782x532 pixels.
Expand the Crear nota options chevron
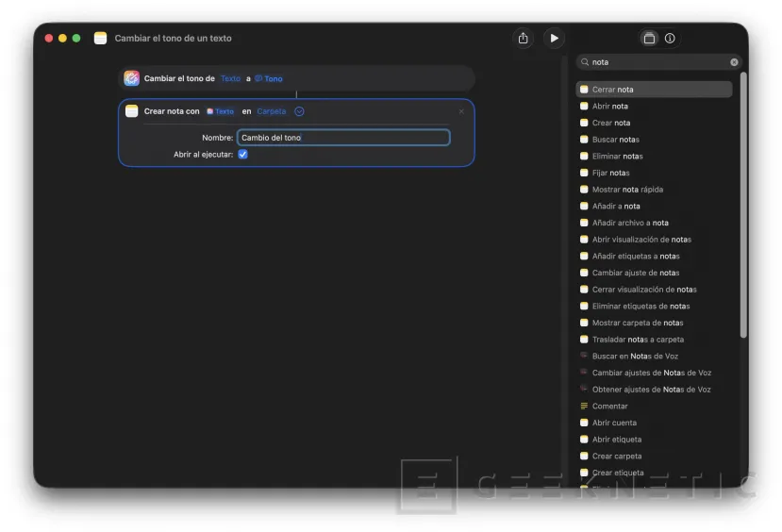pyautogui.click(x=299, y=111)
